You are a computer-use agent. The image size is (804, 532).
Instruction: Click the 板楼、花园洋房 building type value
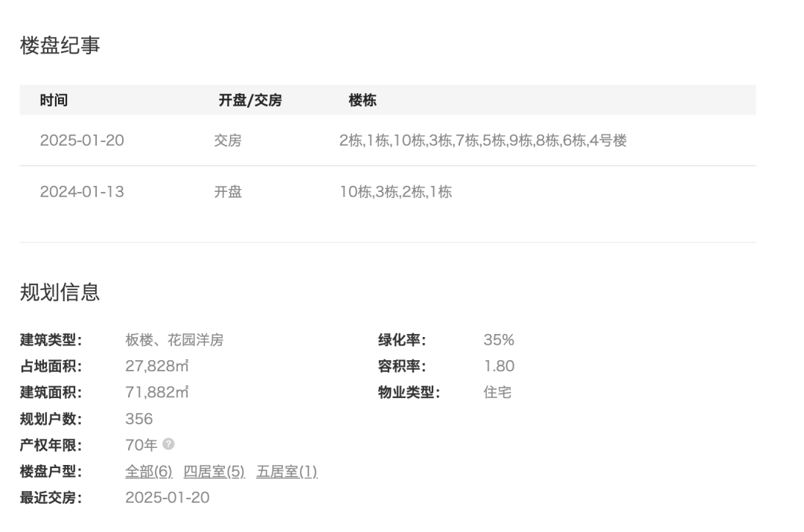pyautogui.click(x=174, y=341)
